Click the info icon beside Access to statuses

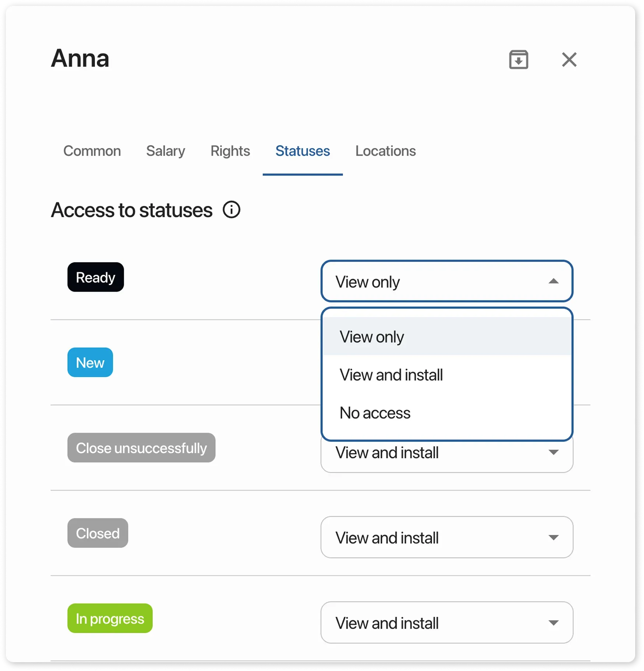pyautogui.click(x=231, y=210)
